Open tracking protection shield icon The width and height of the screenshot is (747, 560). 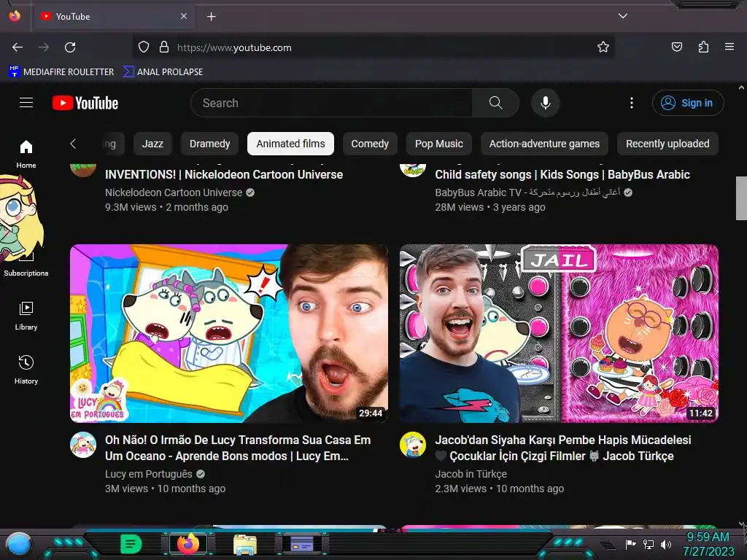(144, 47)
